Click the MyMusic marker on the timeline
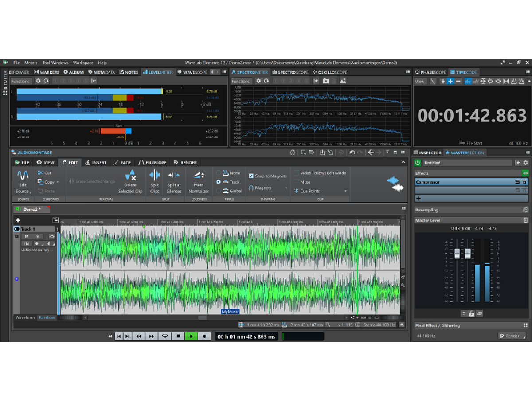The height and width of the screenshot is (399, 532). [x=231, y=311]
